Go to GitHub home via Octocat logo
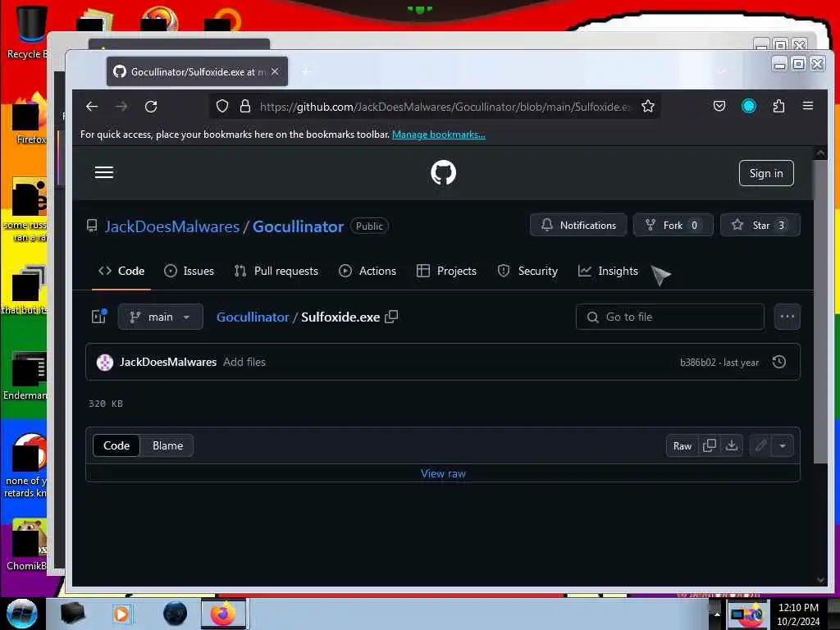 [x=443, y=172]
